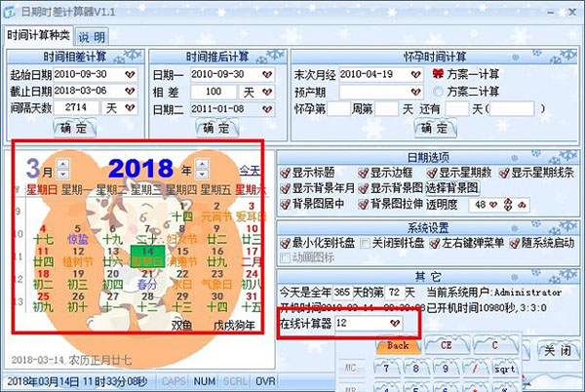Toggle 背景图居中 checkbox
The height and width of the screenshot is (392, 585).
click(285, 205)
